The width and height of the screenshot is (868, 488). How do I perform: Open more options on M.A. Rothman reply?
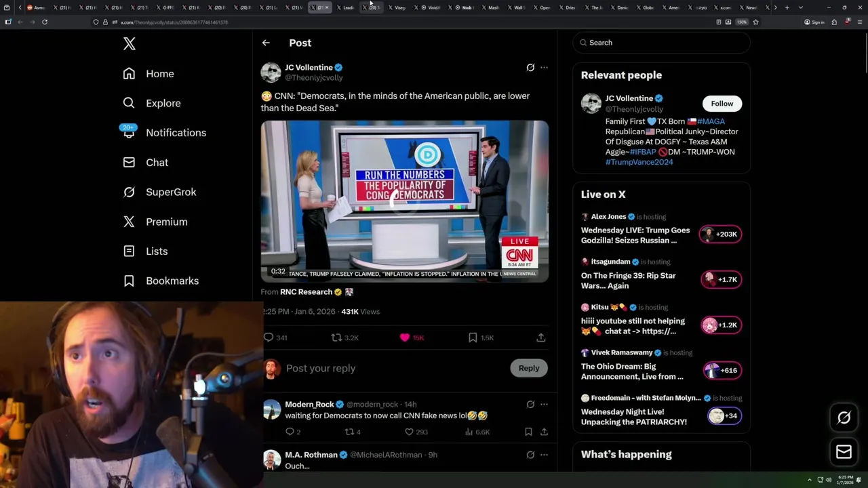(544, 455)
